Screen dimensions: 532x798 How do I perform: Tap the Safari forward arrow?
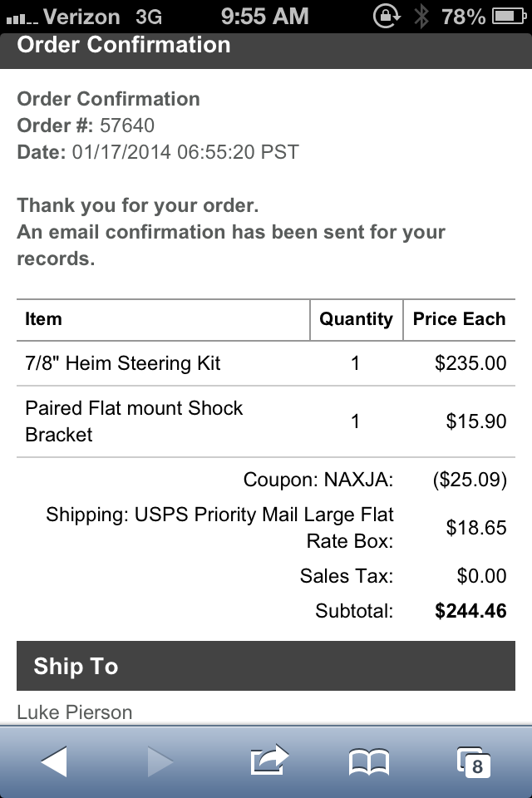tap(160, 761)
